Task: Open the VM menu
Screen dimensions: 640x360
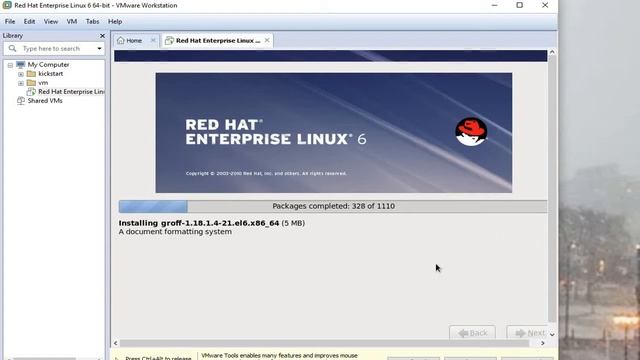Action: coord(72,21)
